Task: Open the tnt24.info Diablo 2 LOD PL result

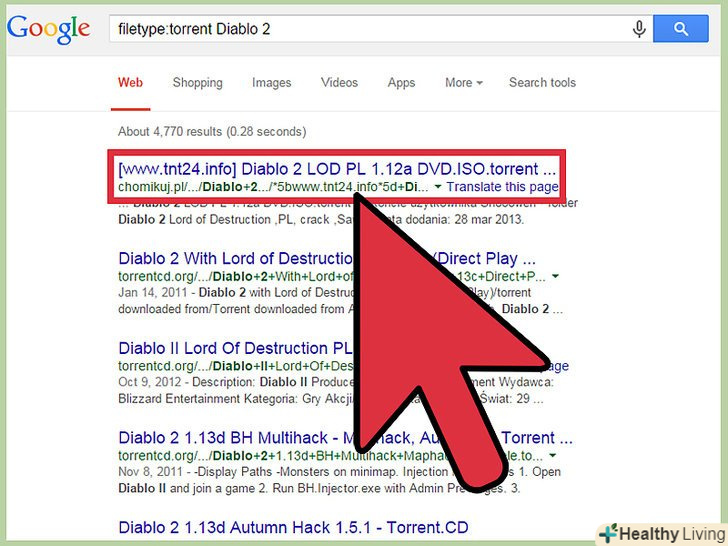Action: pyautogui.click(x=337, y=169)
